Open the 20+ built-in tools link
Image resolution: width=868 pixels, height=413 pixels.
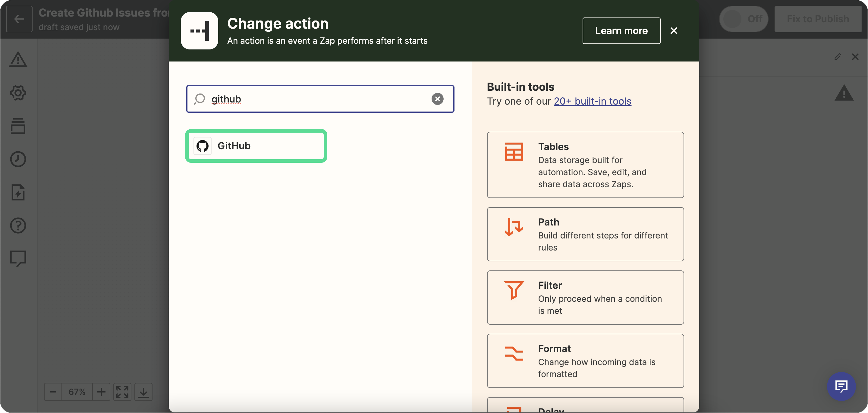(592, 101)
